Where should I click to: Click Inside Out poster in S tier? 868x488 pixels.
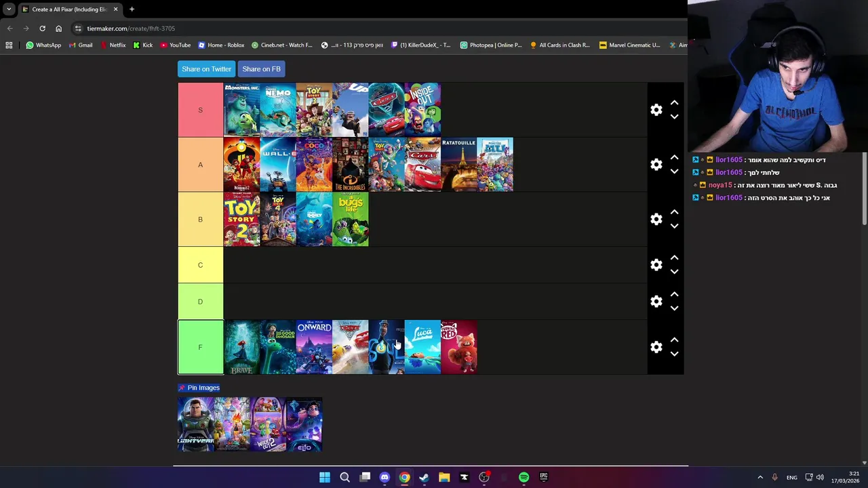point(422,110)
